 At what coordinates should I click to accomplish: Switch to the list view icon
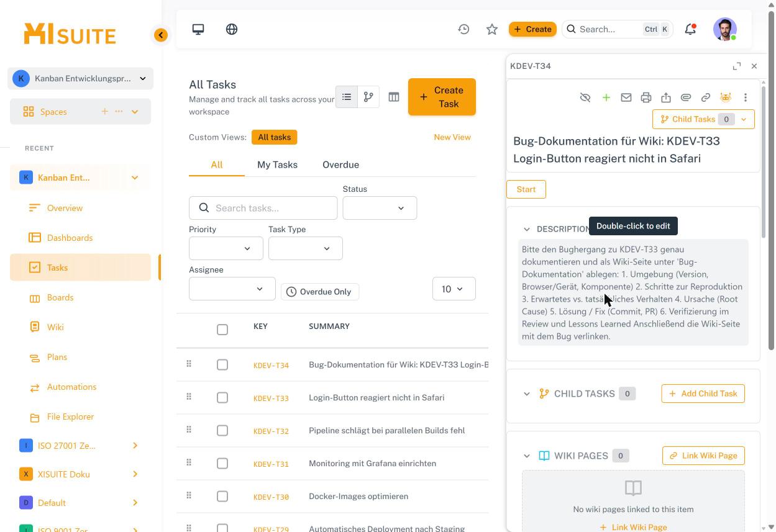[347, 97]
